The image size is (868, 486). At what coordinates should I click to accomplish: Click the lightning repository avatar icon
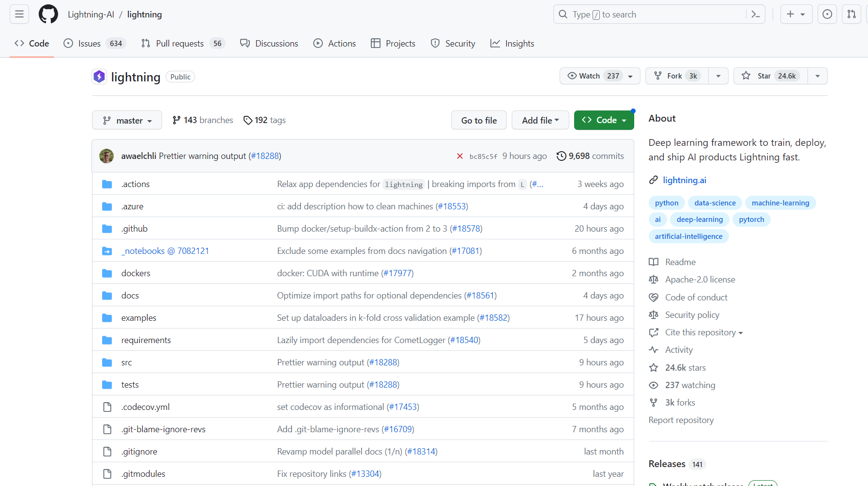99,77
